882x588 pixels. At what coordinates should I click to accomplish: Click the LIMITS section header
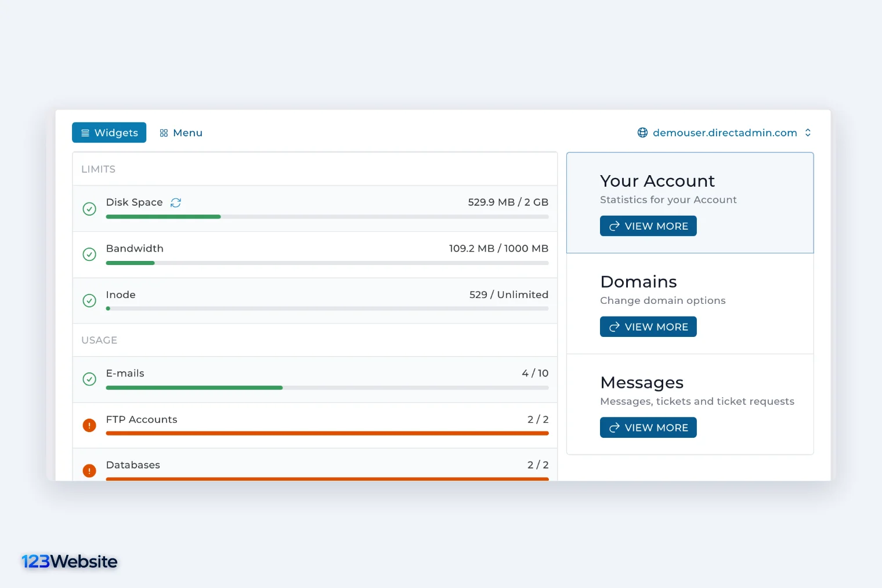pos(98,169)
